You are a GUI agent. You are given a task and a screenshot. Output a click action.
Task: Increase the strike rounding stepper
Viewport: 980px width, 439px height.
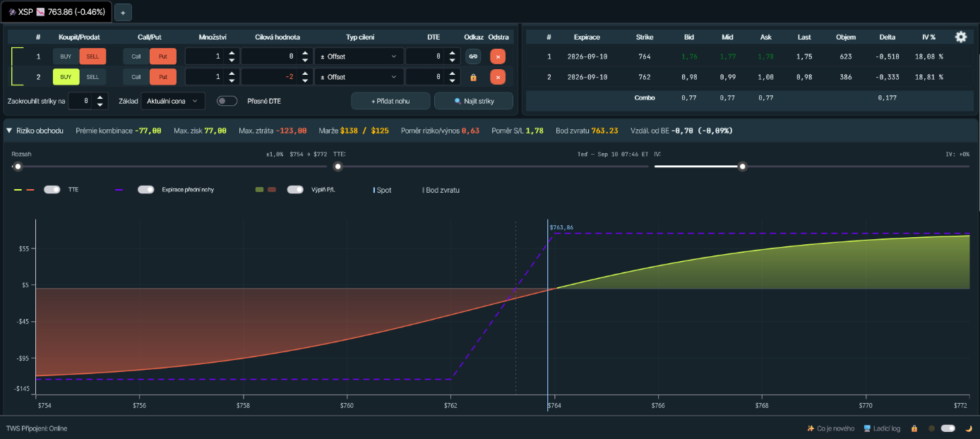[x=100, y=97]
